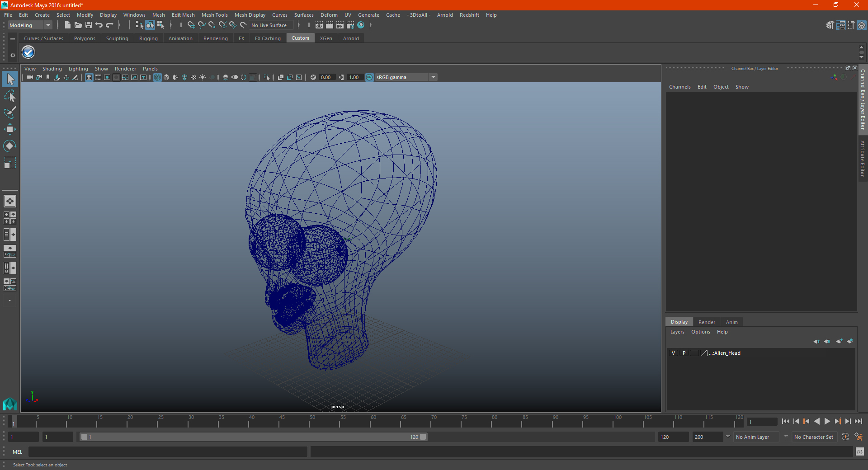
Task: Select the arrow Select tool
Action: [10, 80]
